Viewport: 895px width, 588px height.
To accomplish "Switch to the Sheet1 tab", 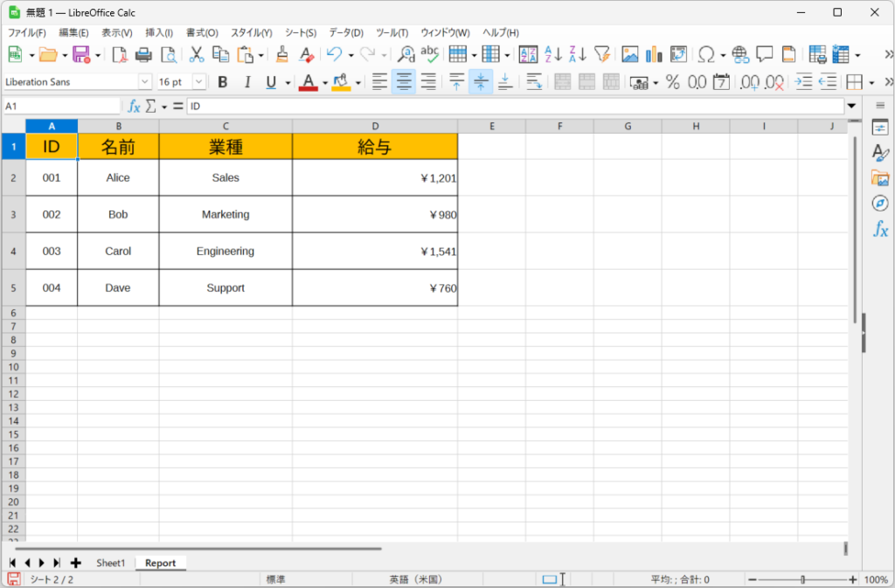I will [110, 563].
